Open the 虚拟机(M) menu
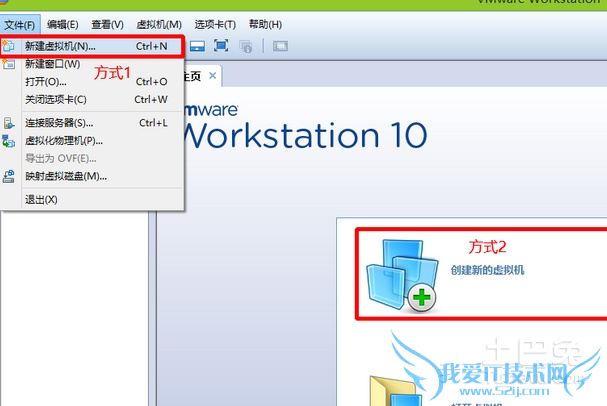Viewport: 607px width, 406px height. pyautogui.click(x=159, y=25)
